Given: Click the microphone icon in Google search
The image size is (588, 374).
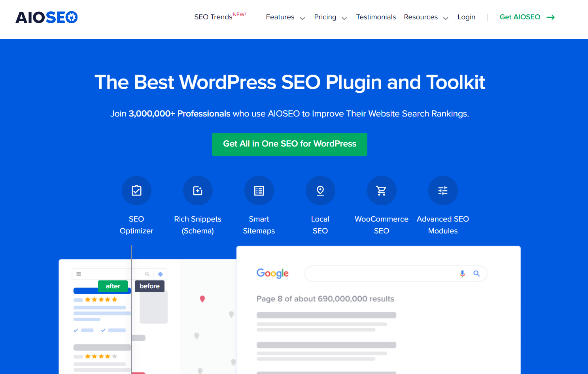Looking at the screenshot, I should coord(462,274).
